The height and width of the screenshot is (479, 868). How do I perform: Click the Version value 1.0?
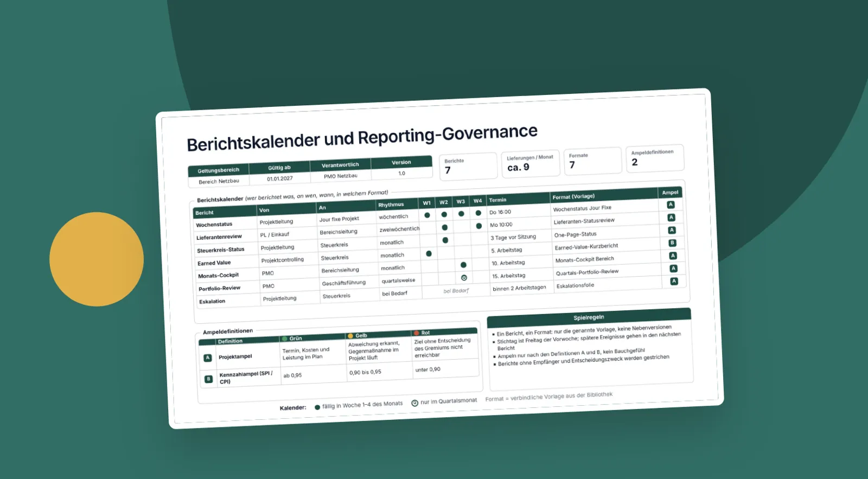(401, 174)
